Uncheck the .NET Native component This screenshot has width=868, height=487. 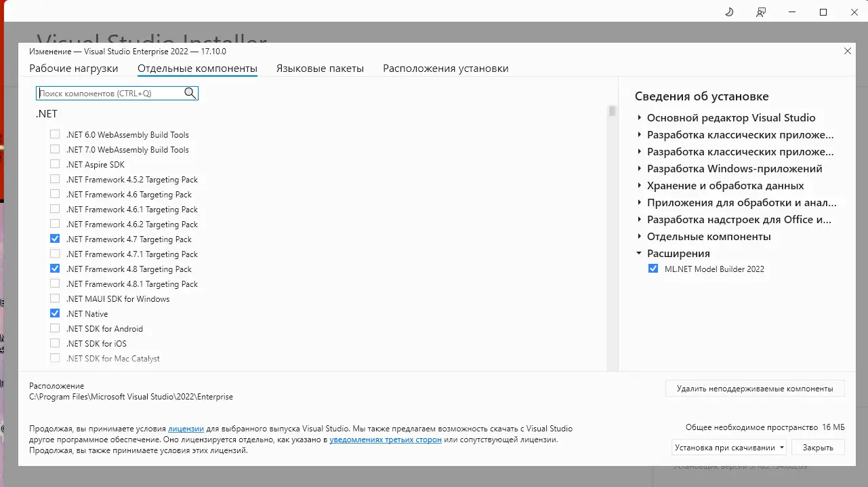coord(55,313)
